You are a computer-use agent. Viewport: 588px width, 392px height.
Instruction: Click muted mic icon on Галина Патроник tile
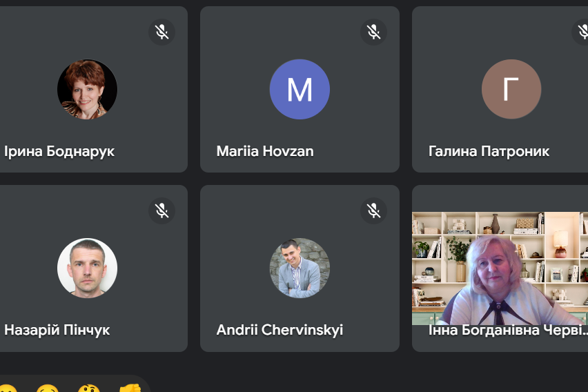click(x=581, y=32)
